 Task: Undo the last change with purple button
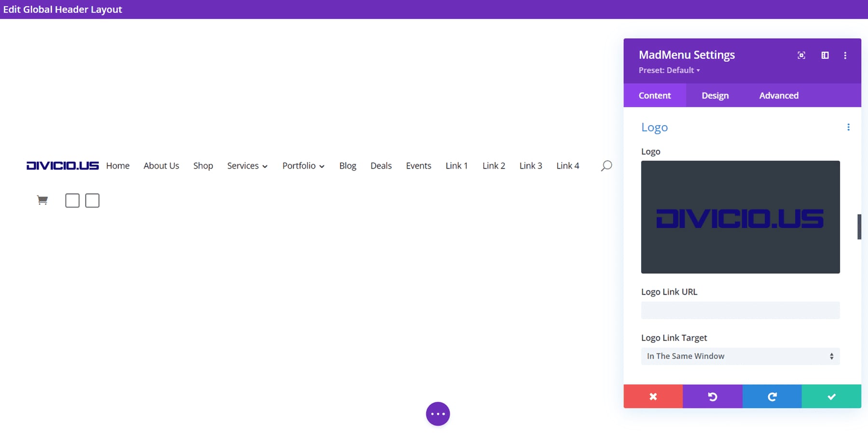pyautogui.click(x=713, y=397)
